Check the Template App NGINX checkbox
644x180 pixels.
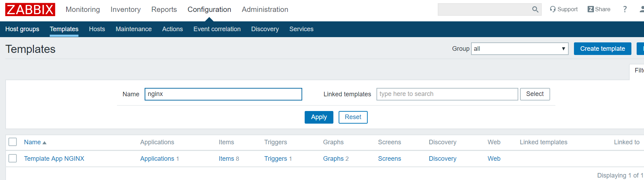pos(13,158)
